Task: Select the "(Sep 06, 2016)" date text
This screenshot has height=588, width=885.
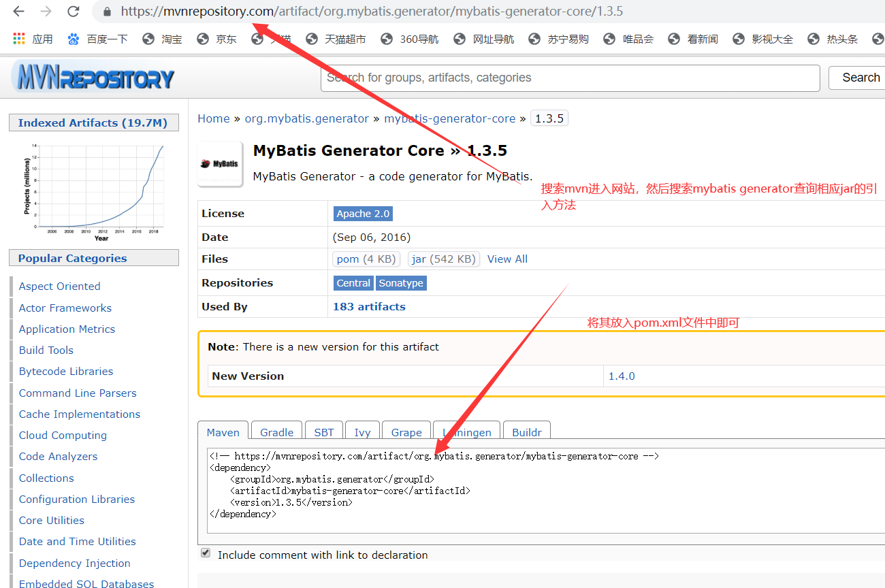Action: click(x=372, y=238)
